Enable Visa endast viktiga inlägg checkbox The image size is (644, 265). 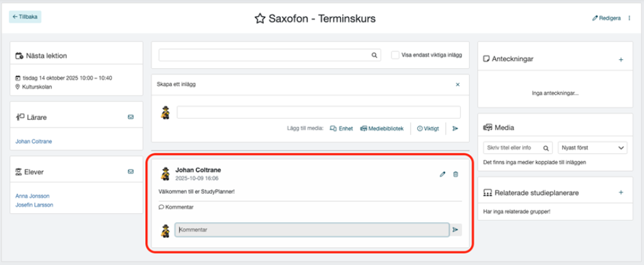395,55
